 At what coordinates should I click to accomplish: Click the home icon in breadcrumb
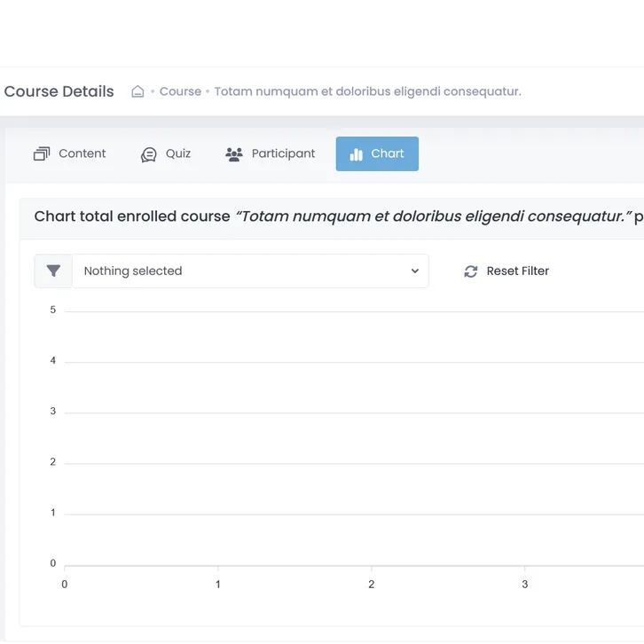(x=137, y=91)
